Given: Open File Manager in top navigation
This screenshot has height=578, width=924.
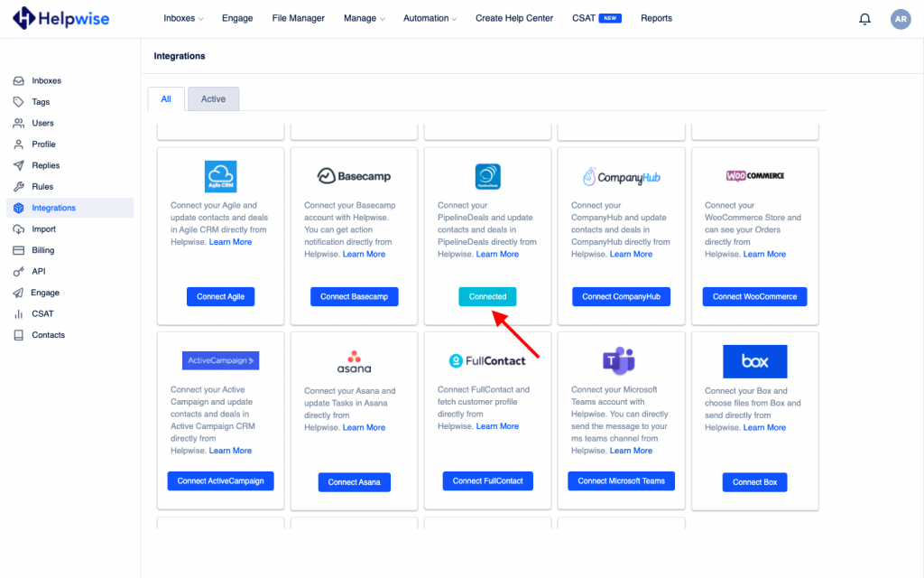Looking at the screenshot, I should coord(298,18).
